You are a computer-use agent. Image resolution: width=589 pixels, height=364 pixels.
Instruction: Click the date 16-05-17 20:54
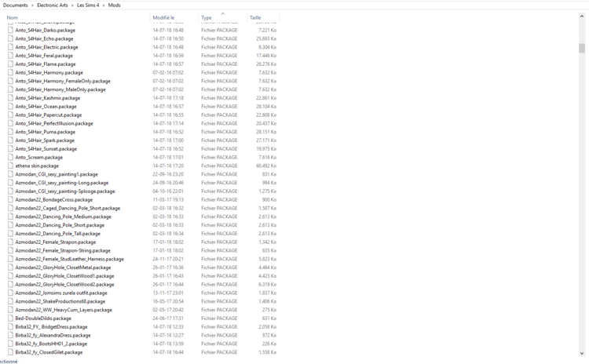click(168, 301)
